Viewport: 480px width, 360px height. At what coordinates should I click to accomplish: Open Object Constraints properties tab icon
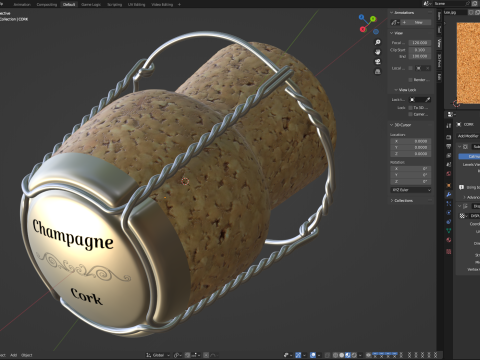pos(449,221)
